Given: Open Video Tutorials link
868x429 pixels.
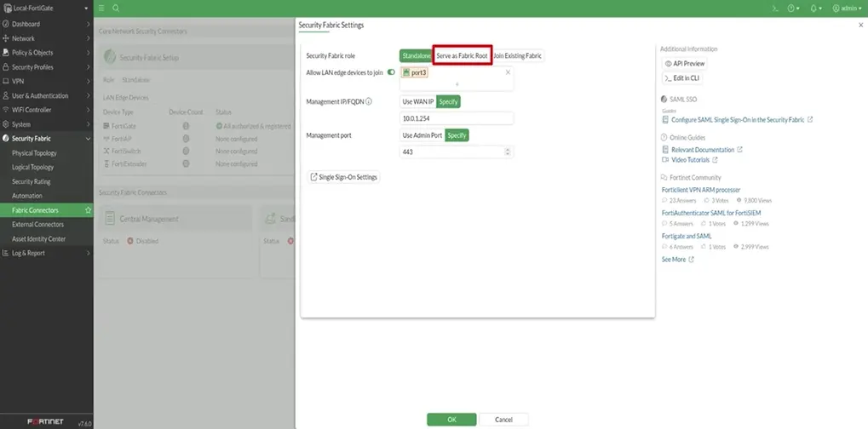Looking at the screenshot, I should pyautogui.click(x=690, y=160).
